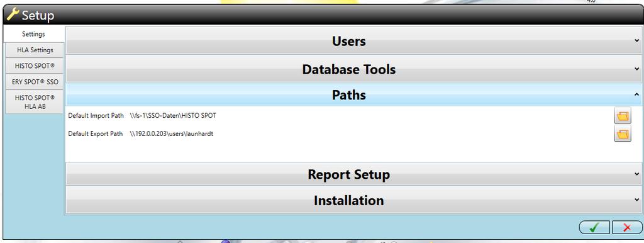Open the HISTO SPOT® tab

pyautogui.click(x=35, y=66)
